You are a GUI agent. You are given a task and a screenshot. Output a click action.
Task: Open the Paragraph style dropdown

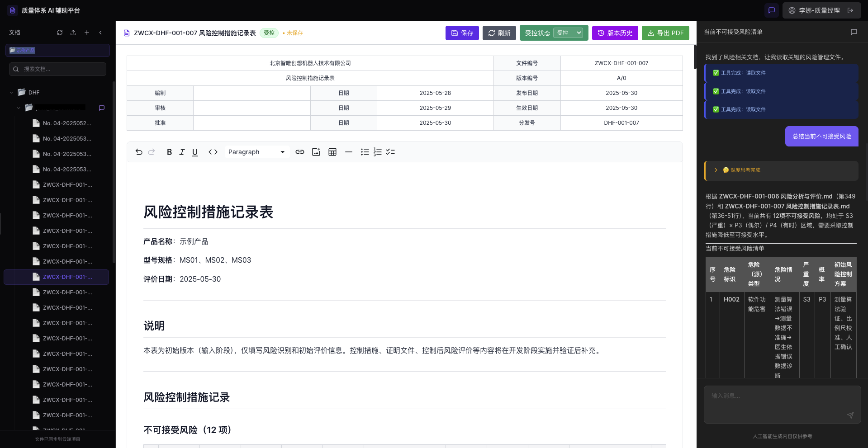tap(256, 152)
